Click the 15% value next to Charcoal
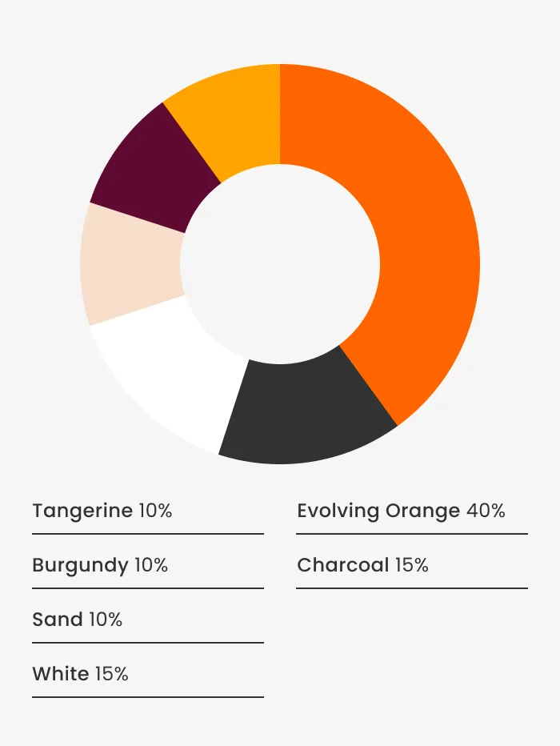560x746 pixels. 412,565
